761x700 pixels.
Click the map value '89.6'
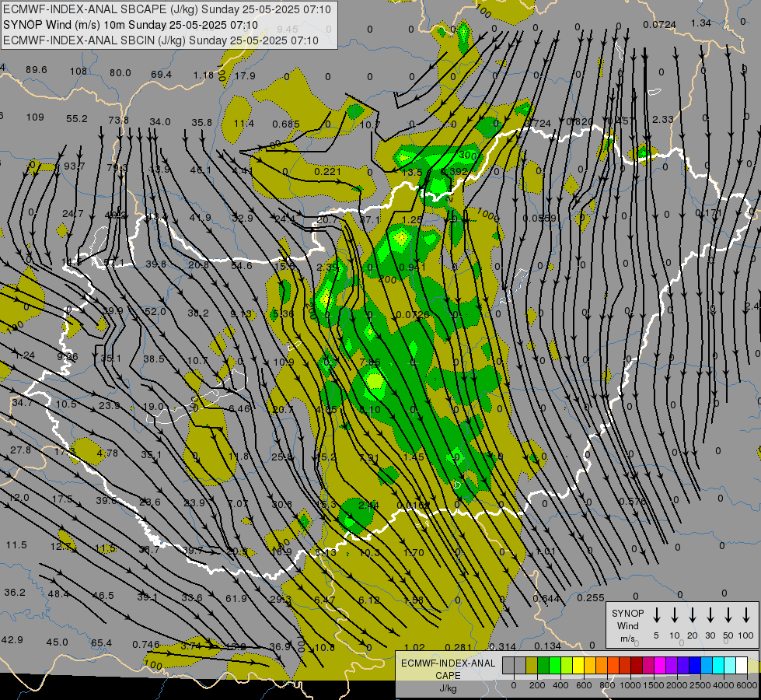(x=37, y=70)
